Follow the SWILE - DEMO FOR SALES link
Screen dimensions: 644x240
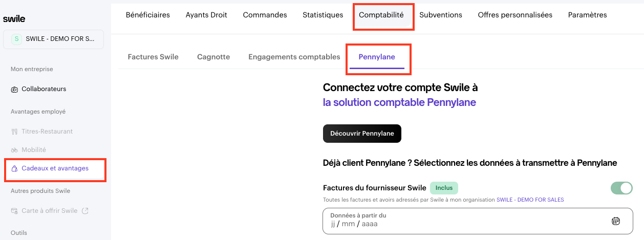point(530,200)
